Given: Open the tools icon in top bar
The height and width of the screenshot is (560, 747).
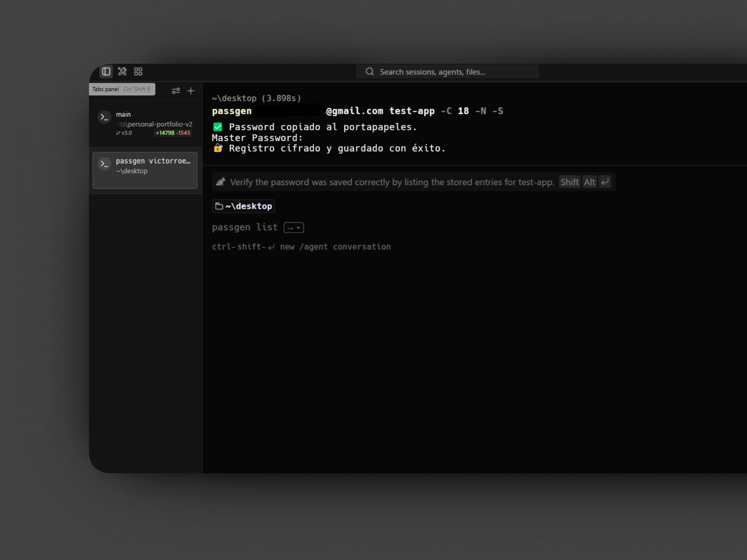Looking at the screenshot, I should (122, 72).
